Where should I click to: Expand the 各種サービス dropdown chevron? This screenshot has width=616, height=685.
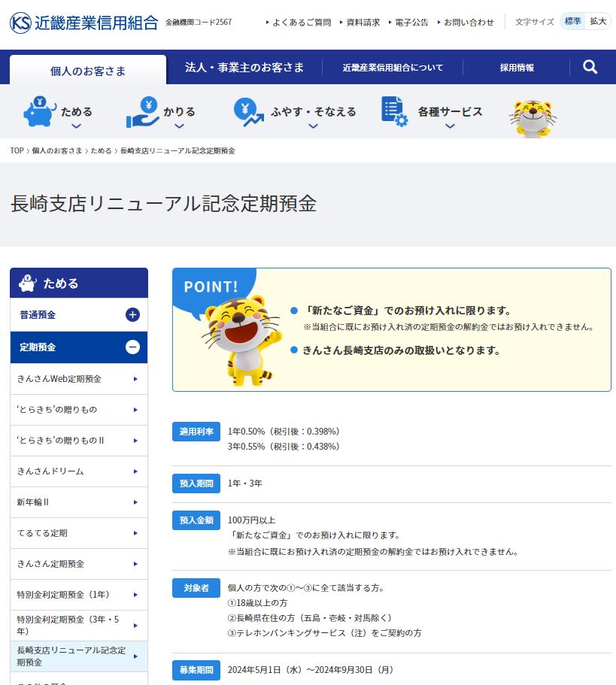coord(450,126)
